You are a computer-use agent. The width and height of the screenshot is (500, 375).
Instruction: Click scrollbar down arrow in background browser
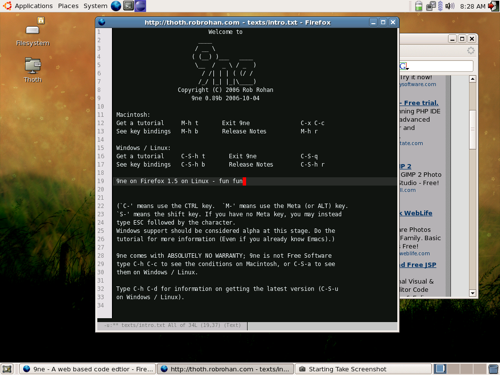point(472,293)
